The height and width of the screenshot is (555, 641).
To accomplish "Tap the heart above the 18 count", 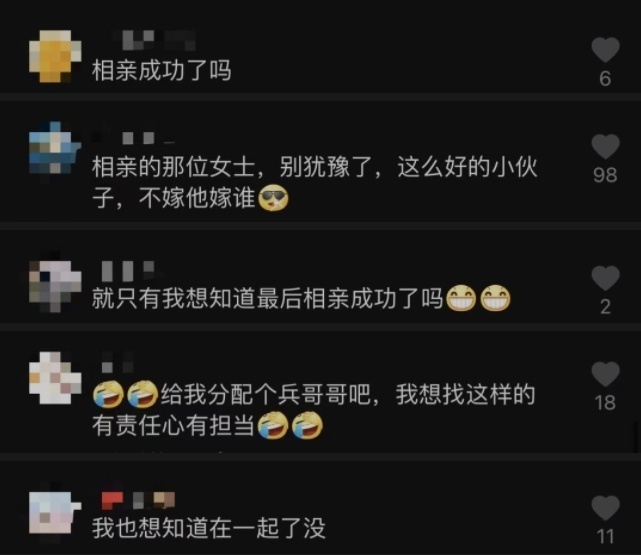I will pos(605,374).
